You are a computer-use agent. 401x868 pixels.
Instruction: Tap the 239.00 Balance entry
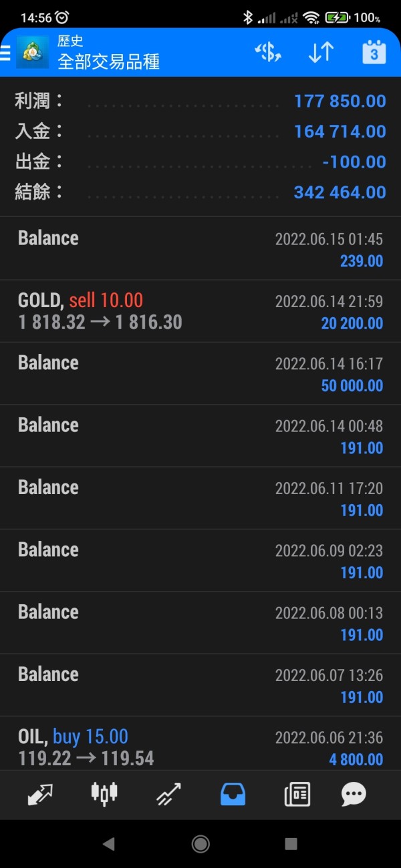point(200,249)
